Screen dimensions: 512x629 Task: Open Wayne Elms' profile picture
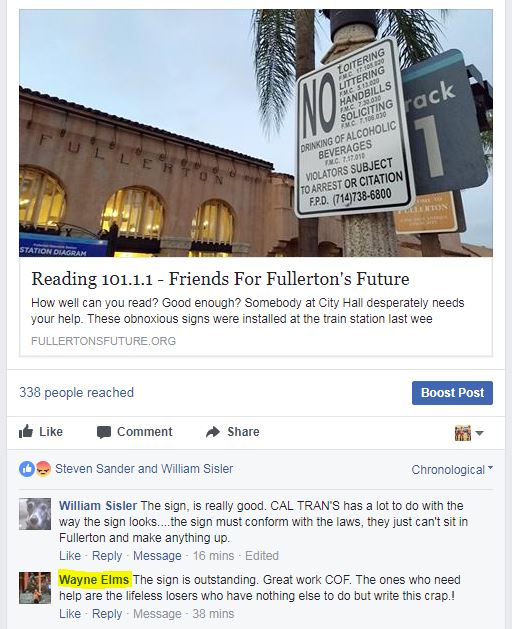tap(35, 588)
